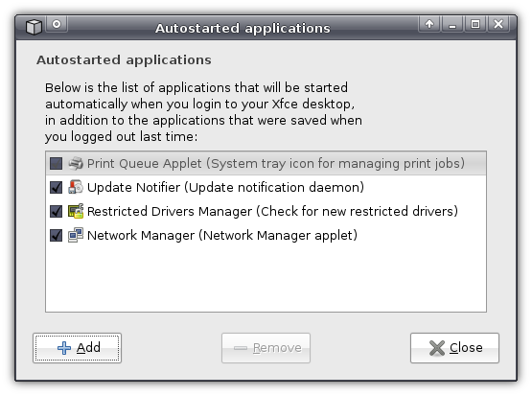Uncheck Restricted Drivers Manager checkbox
Screen dimensions: 532x396
pyautogui.click(x=56, y=211)
